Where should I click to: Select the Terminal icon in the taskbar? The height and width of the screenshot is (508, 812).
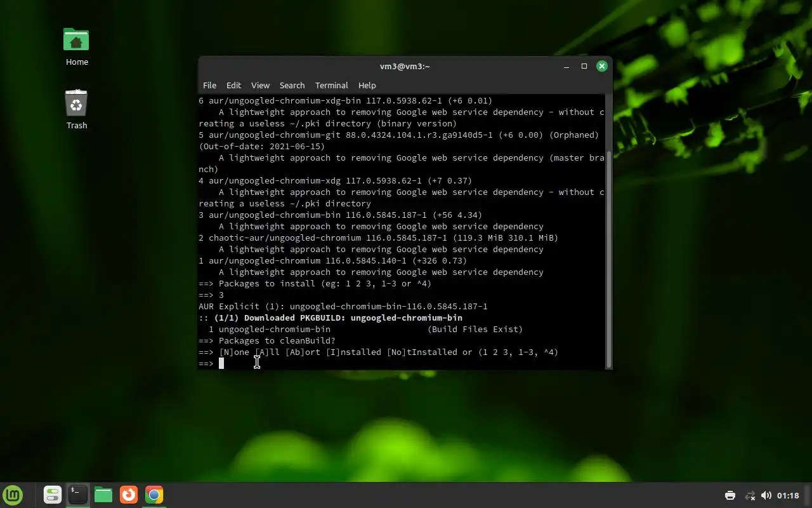77,495
